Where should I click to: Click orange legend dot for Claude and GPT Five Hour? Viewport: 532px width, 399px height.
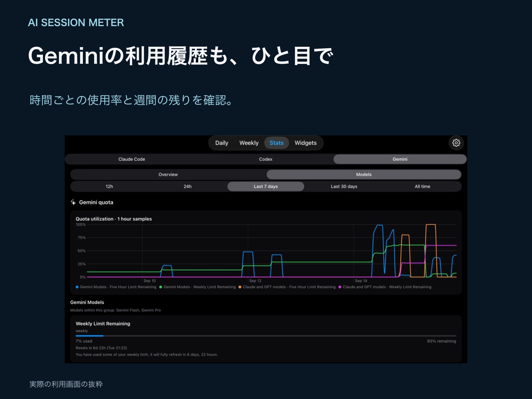(240, 287)
